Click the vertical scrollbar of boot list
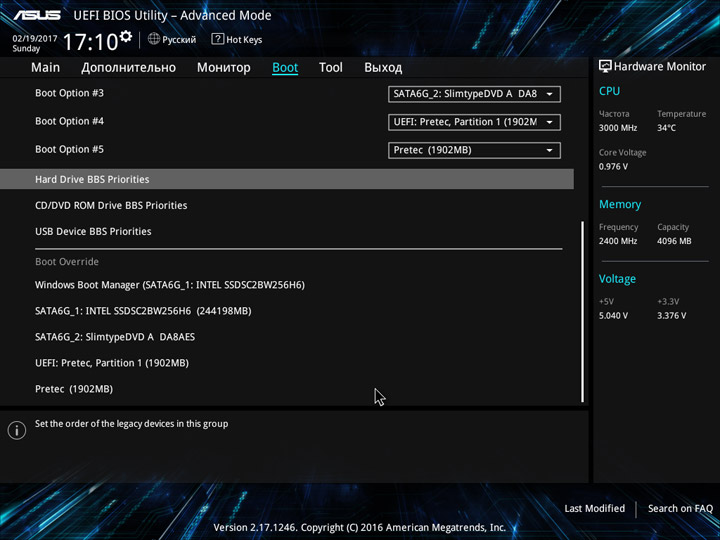Screen dimensions: 720x540 [x=583, y=312]
